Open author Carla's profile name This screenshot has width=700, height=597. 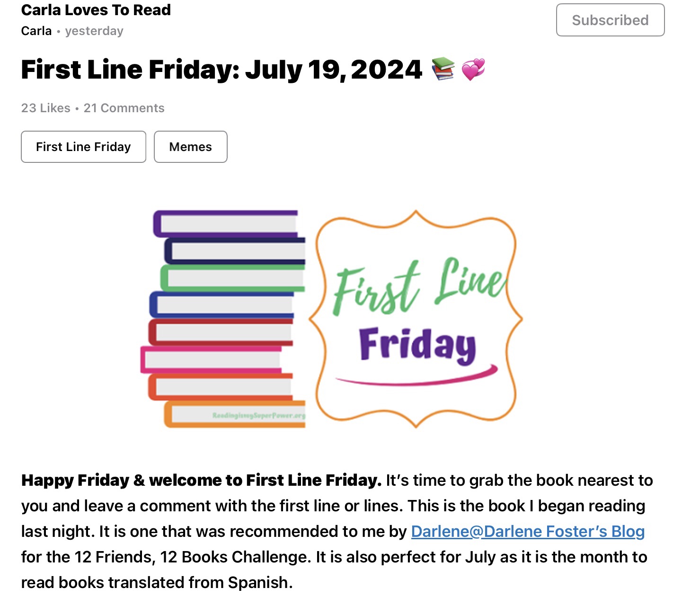point(36,31)
